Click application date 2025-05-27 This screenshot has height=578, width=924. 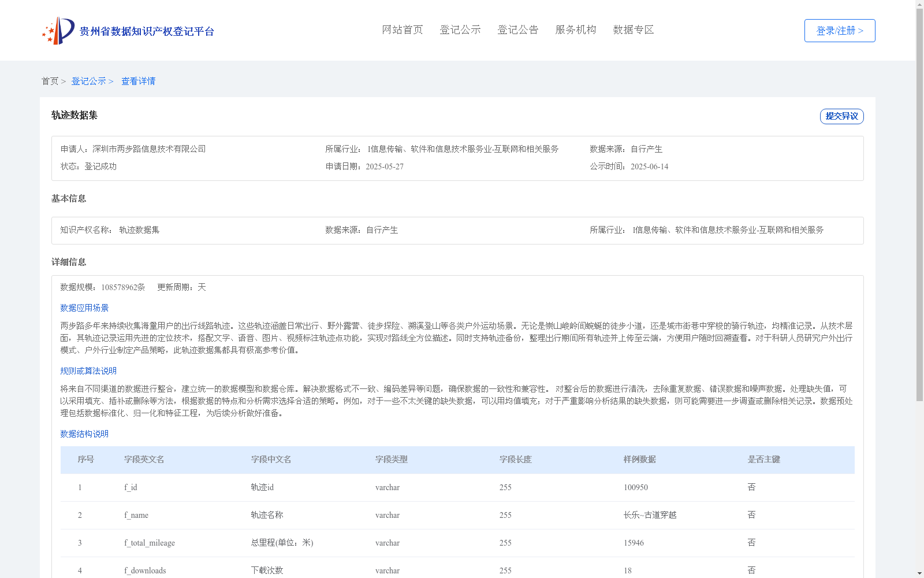coord(385,166)
